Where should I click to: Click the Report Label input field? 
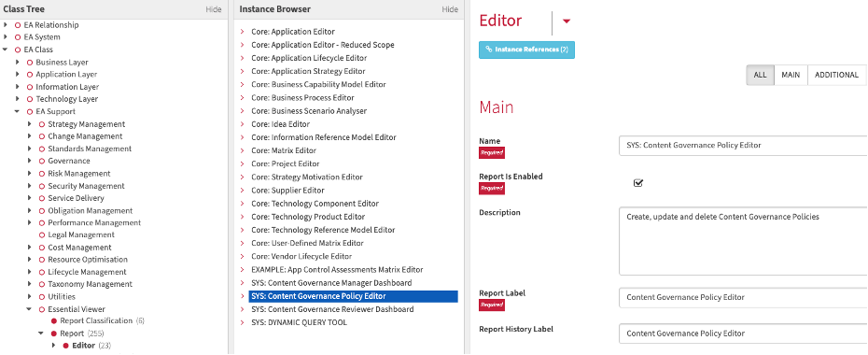[743, 297]
